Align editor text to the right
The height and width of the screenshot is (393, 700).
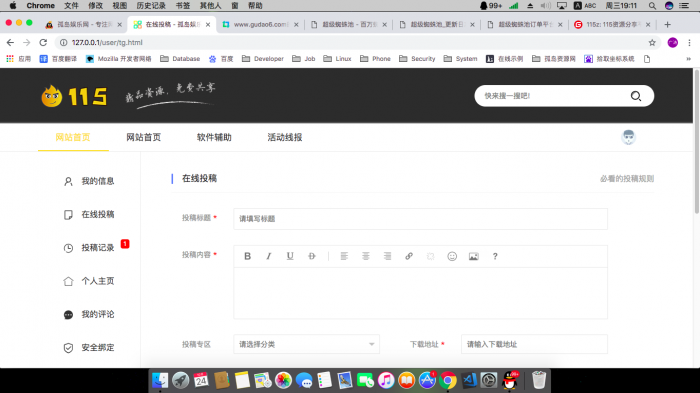387,256
